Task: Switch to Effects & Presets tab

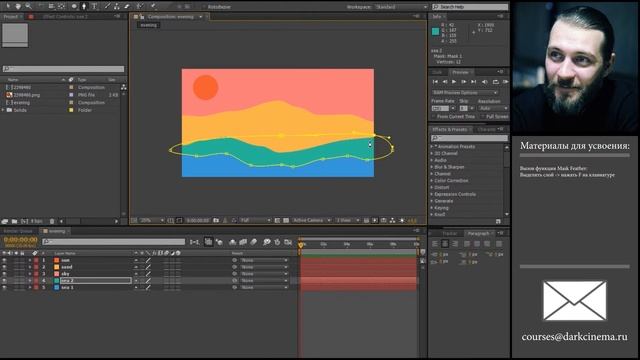Action: tap(449, 129)
